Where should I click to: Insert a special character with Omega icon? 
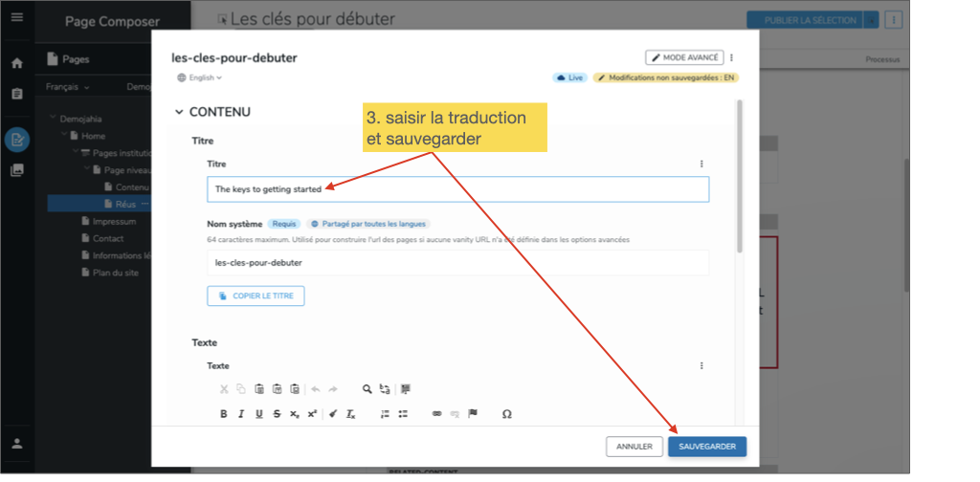click(x=506, y=414)
